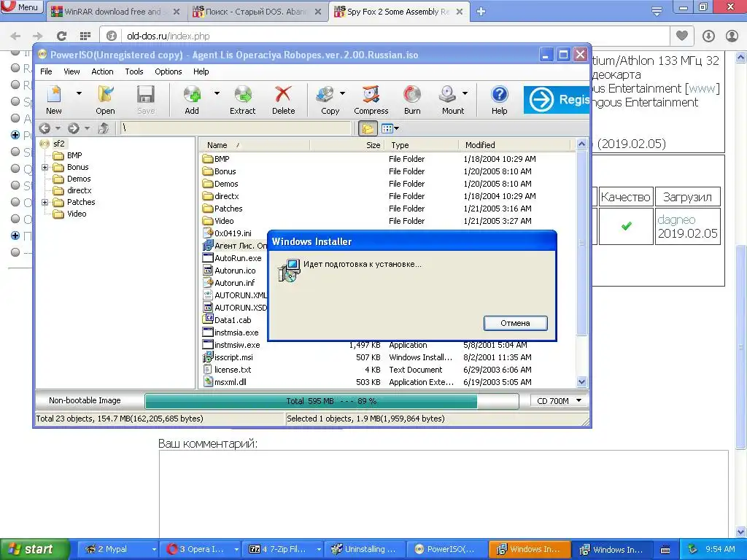Click the [www] link on page
747x560 pixels.
pyautogui.click(x=702, y=88)
